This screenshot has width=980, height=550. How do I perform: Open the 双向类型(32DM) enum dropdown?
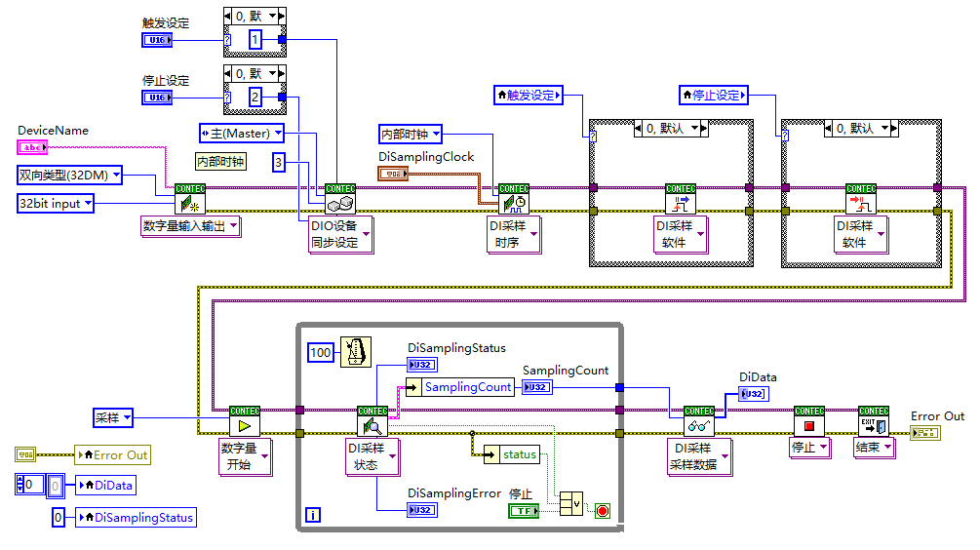click(69, 175)
